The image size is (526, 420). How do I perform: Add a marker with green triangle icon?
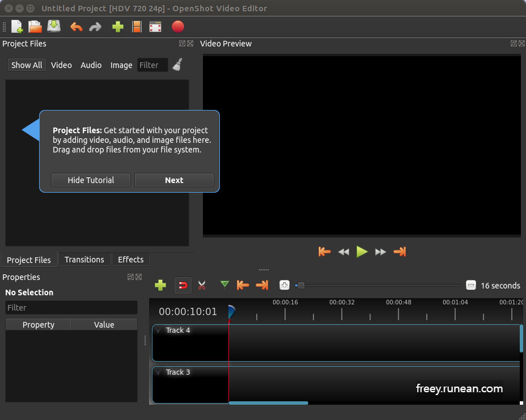pos(225,285)
